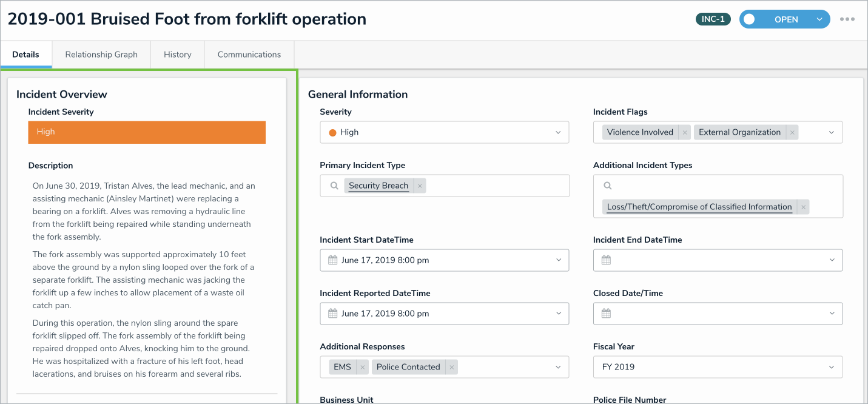This screenshot has height=404, width=868.
Task: Open the Fiscal Year dropdown
Action: tap(831, 367)
